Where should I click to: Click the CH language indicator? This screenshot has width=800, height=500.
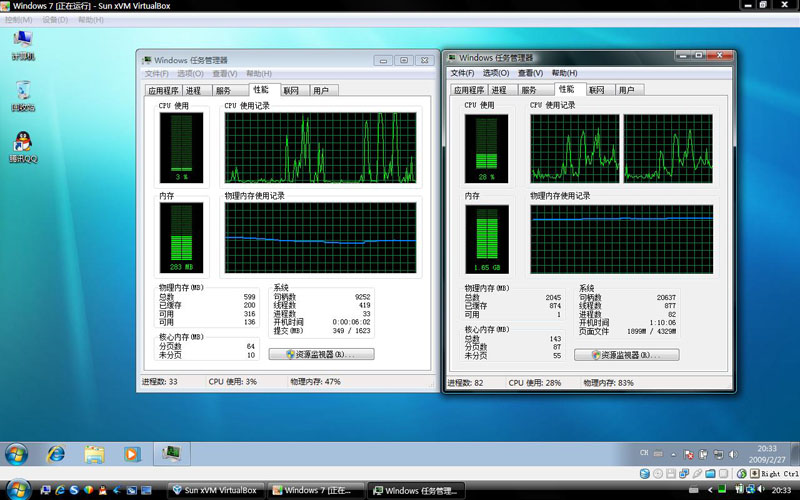(x=644, y=453)
